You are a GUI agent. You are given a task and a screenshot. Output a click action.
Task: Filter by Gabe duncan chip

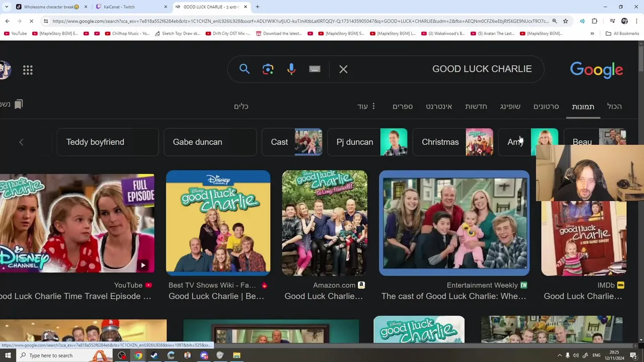click(x=210, y=142)
